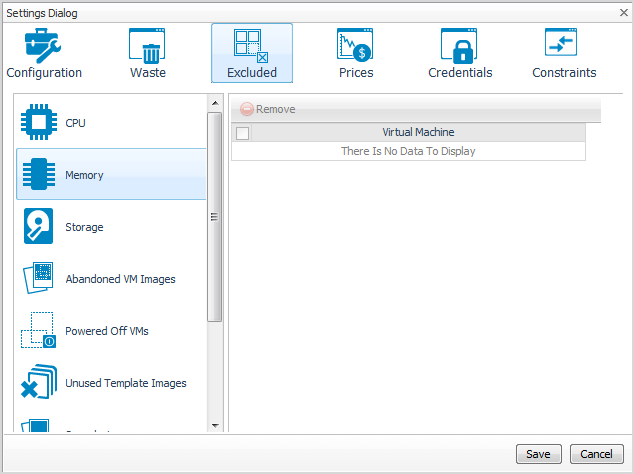Select the CPU category label

(75, 123)
